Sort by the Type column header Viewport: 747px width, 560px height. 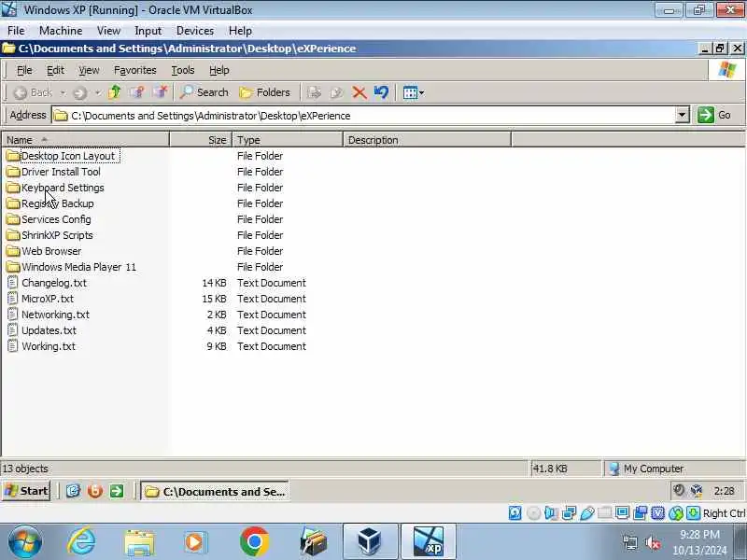click(288, 139)
